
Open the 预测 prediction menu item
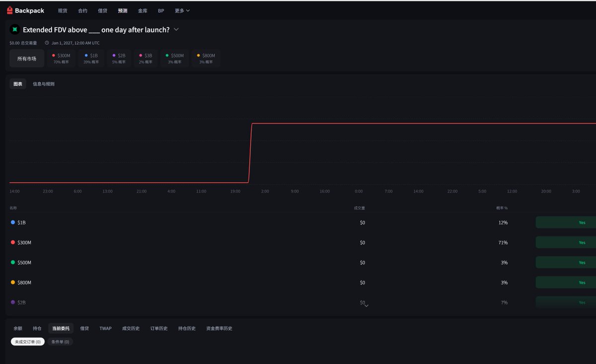pyautogui.click(x=123, y=10)
